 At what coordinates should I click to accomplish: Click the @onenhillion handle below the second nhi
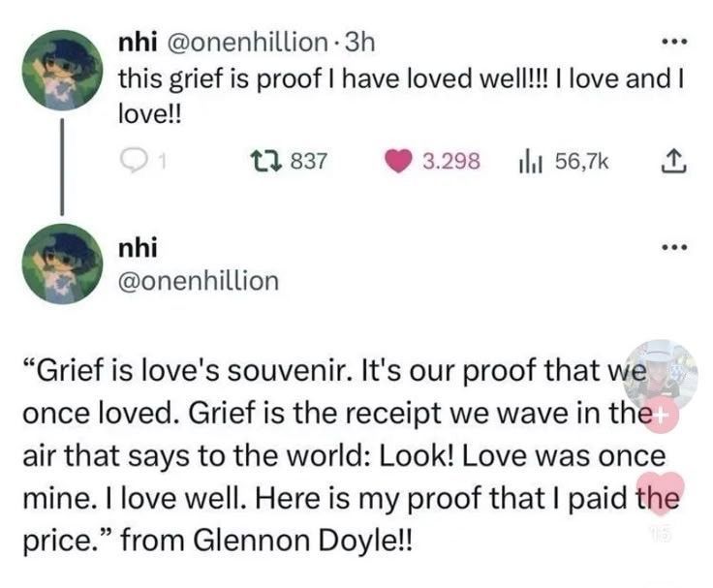pyautogui.click(x=198, y=281)
